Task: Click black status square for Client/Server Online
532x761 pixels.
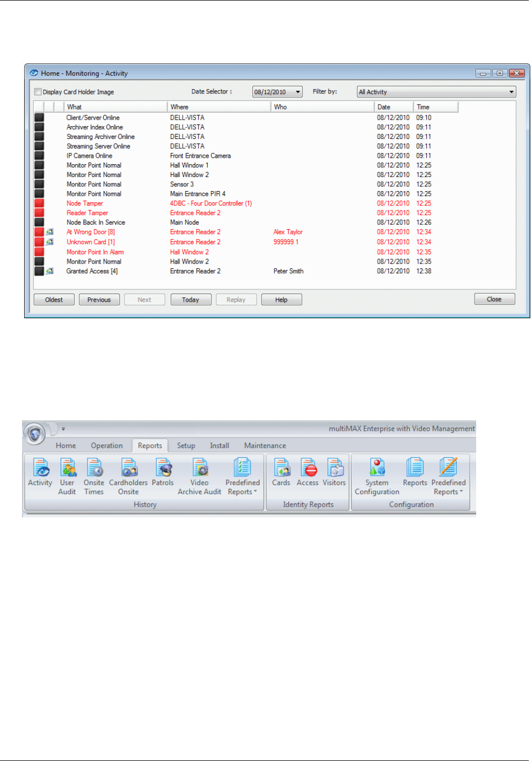Action: pos(39,118)
